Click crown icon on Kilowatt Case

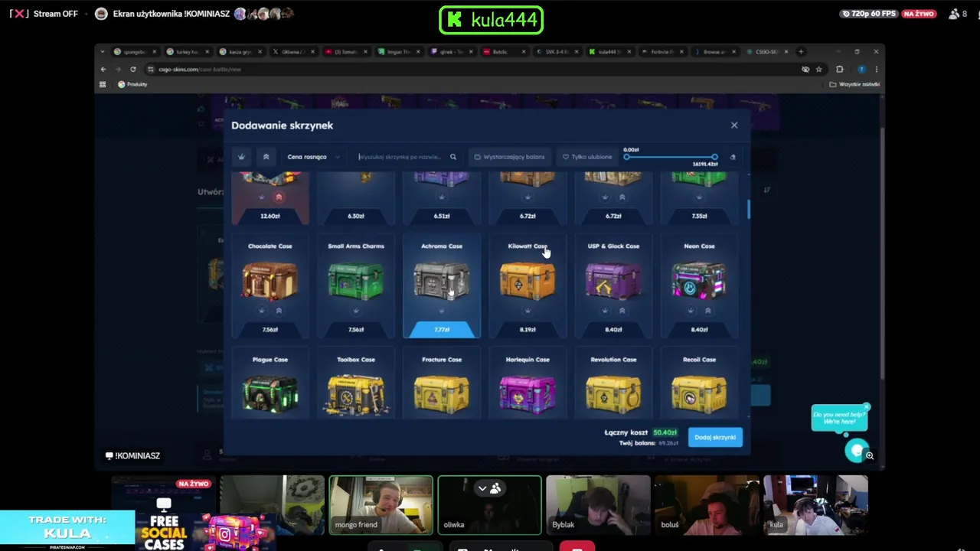coord(528,311)
